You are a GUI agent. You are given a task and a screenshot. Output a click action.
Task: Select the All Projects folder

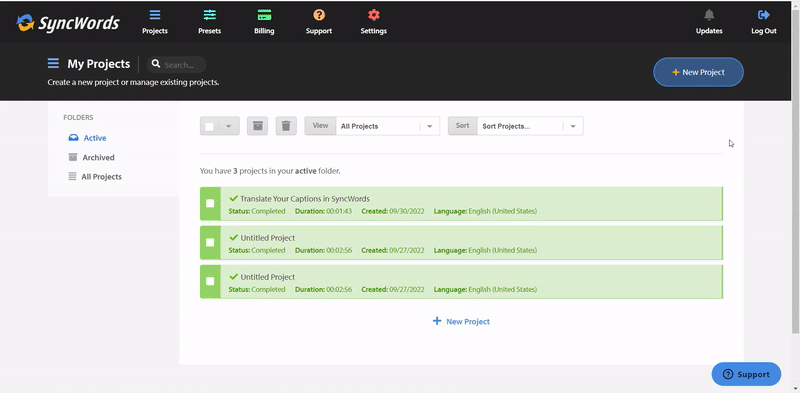tap(102, 177)
